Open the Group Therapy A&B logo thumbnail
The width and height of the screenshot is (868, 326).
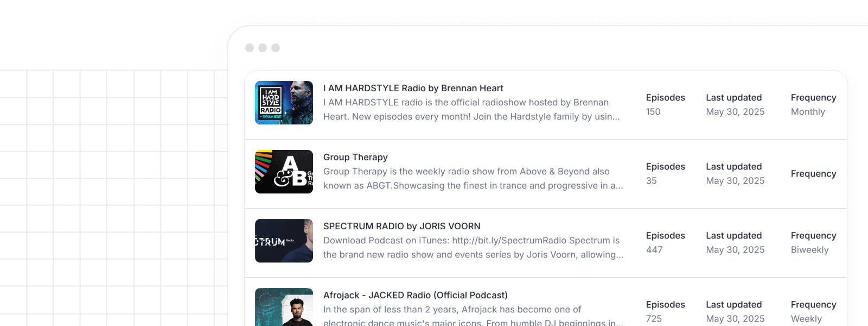(284, 172)
